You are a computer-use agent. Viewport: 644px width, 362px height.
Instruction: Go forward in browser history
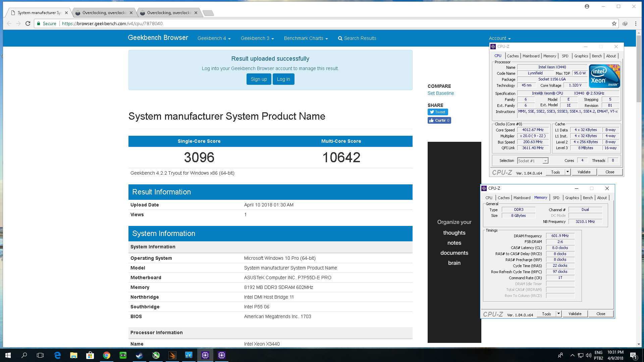(18, 23)
